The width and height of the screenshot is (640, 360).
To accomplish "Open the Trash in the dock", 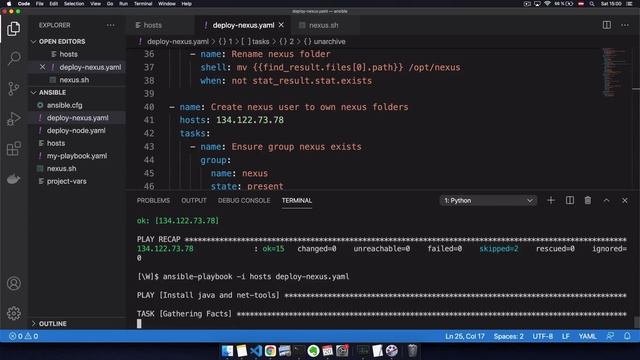I will [x=412, y=351].
